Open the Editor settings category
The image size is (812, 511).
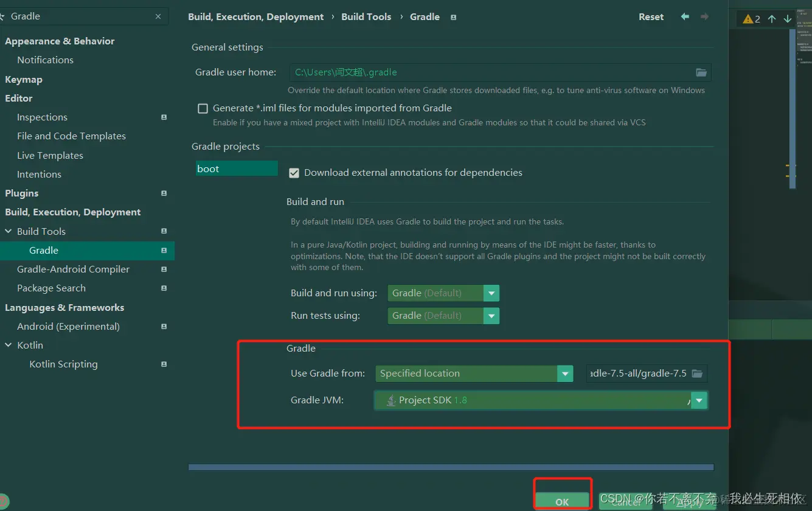(x=19, y=99)
